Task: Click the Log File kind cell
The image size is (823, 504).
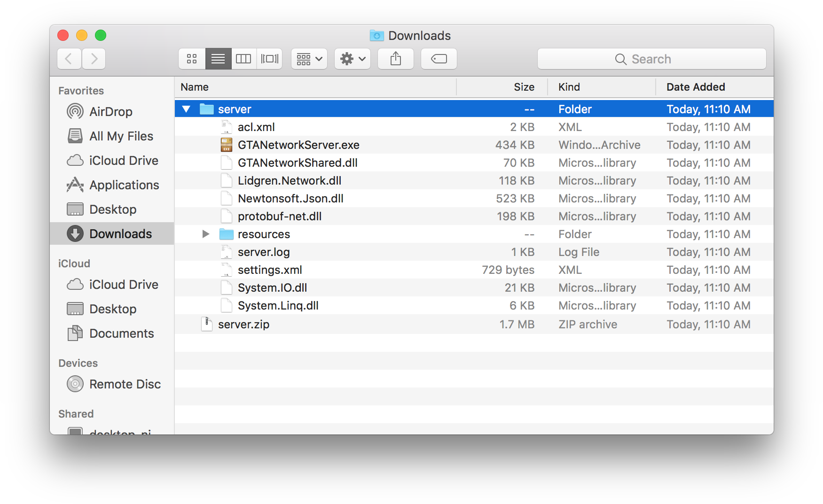Action: tap(579, 252)
